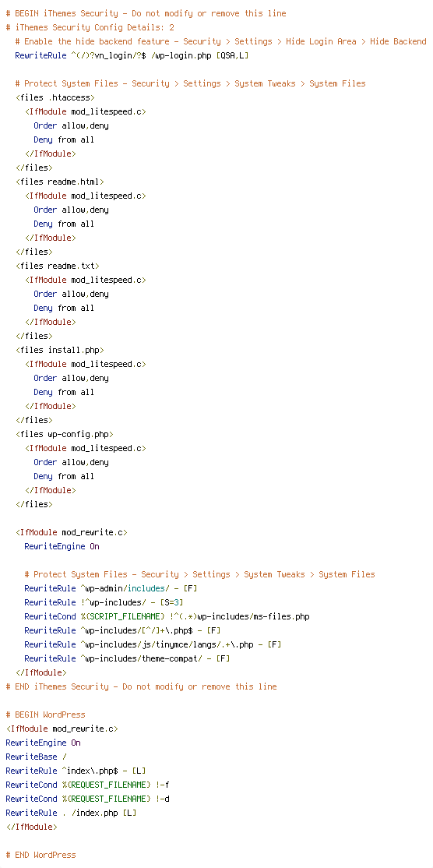Select the files readme.txt opening tag
The width and height of the screenshot is (433, 868).
pos(57,266)
